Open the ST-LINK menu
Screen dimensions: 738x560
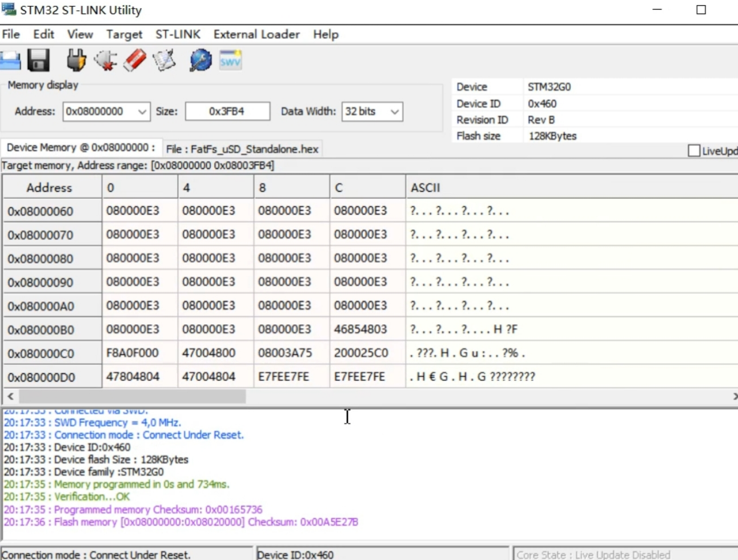[178, 34]
